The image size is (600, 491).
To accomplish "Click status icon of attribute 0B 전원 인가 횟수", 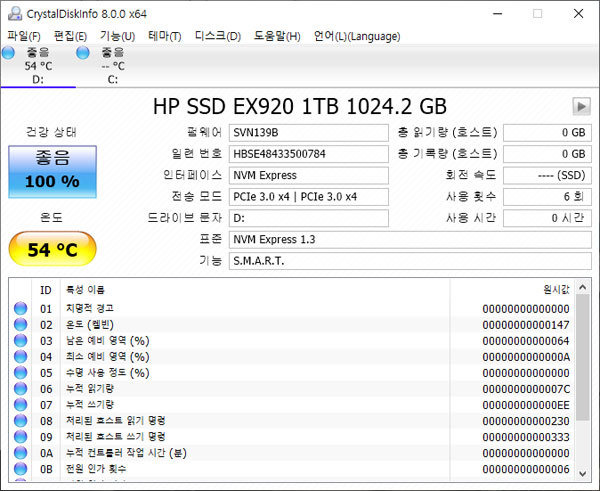I will click(21, 469).
